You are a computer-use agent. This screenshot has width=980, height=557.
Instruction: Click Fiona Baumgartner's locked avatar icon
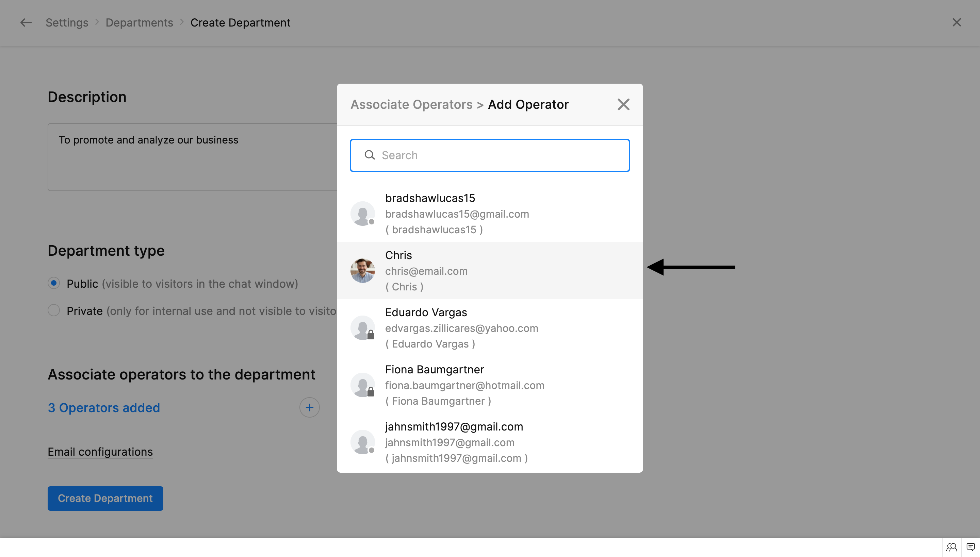click(362, 385)
